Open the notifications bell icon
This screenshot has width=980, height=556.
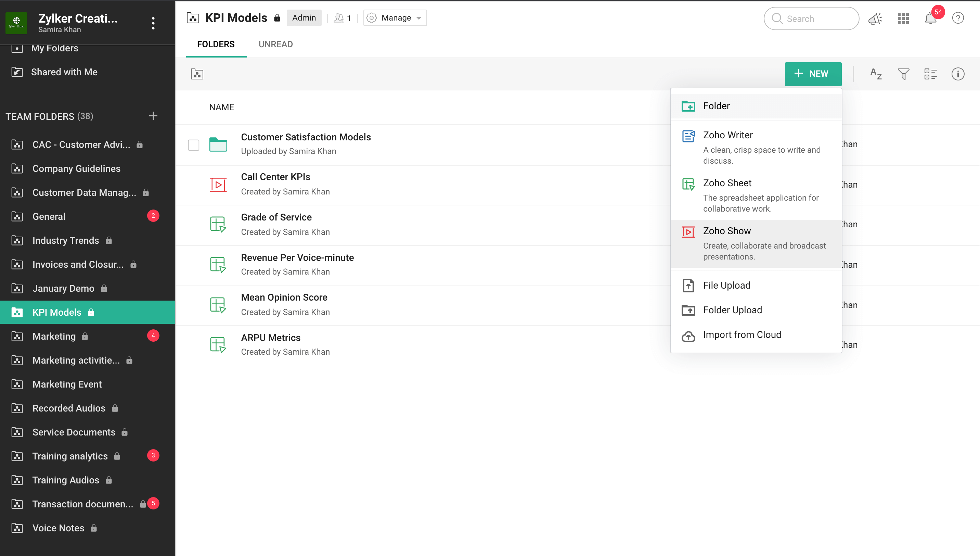pyautogui.click(x=930, y=18)
